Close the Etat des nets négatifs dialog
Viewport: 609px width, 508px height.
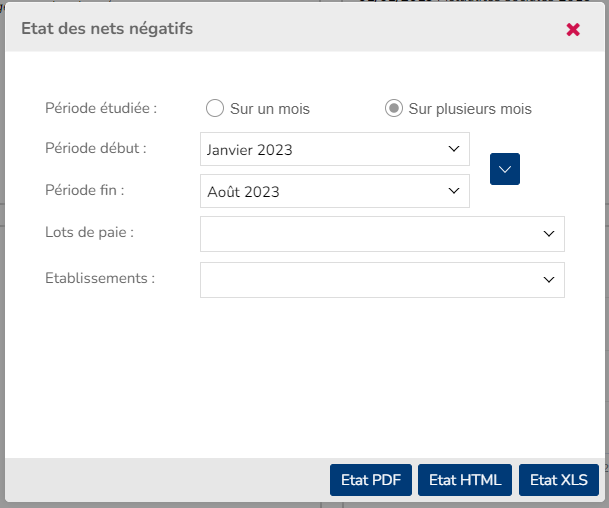(573, 30)
